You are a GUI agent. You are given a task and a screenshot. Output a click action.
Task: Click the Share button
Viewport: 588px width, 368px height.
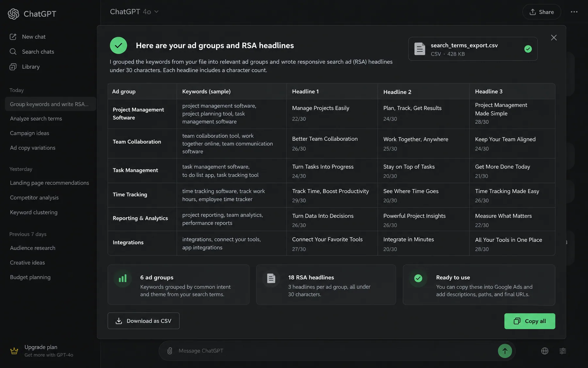point(542,12)
